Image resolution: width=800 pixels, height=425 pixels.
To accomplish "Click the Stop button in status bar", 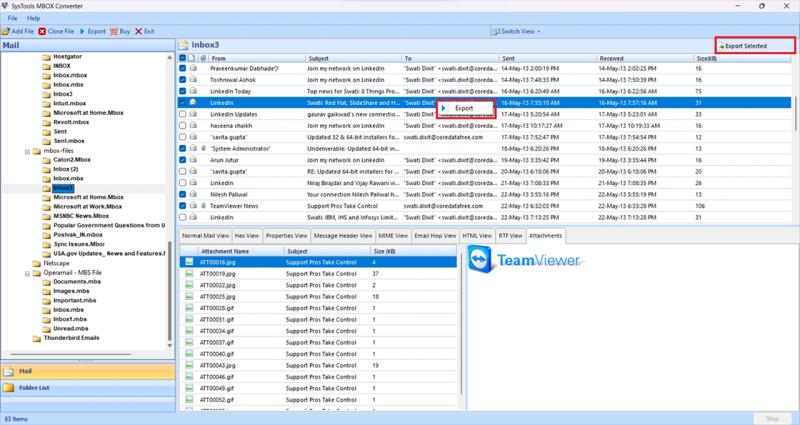I will pos(772,419).
